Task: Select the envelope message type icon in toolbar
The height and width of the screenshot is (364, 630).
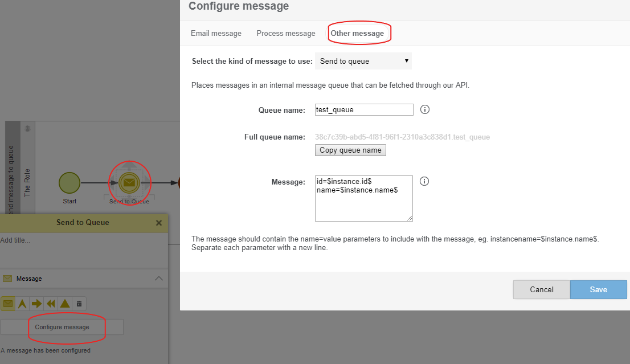Action: [x=8, y=304]
